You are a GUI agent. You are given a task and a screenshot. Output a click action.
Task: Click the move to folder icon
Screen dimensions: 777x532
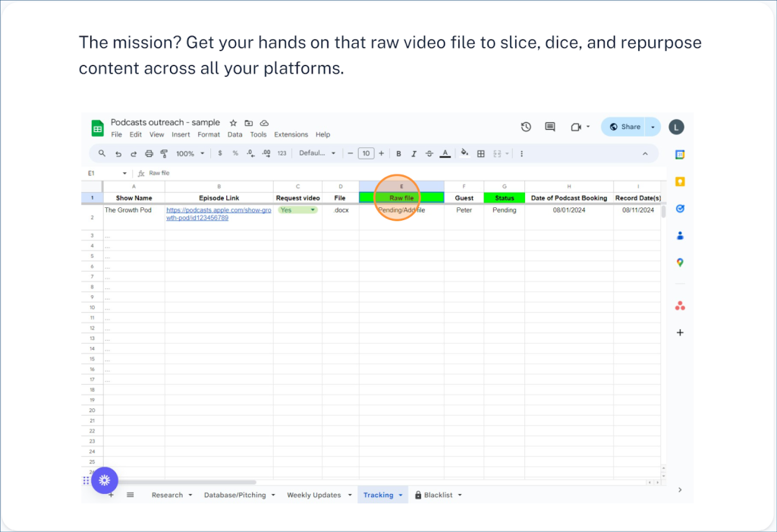249,123
